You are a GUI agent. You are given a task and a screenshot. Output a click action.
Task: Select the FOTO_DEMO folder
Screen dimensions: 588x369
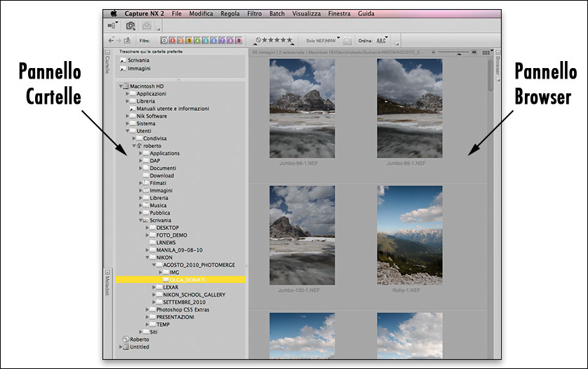168,235
